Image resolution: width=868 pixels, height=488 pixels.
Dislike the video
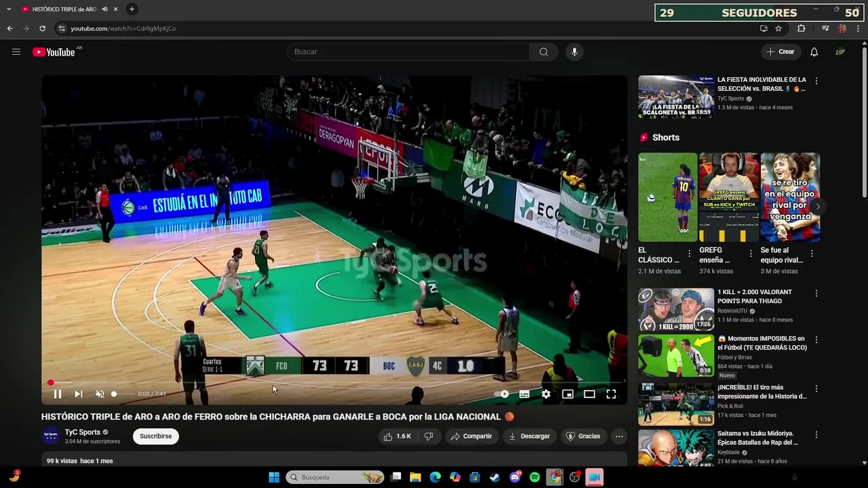coord(429,436)
